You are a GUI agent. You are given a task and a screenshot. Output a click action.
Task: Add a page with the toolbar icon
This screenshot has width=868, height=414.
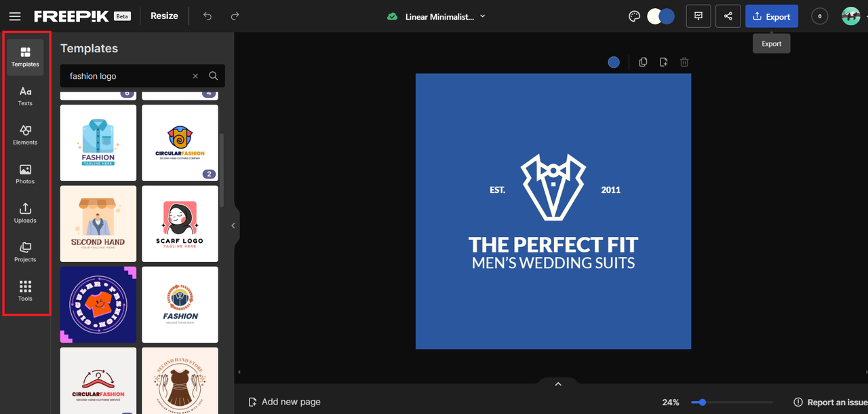pyautogui.click(x=663, y=62)
